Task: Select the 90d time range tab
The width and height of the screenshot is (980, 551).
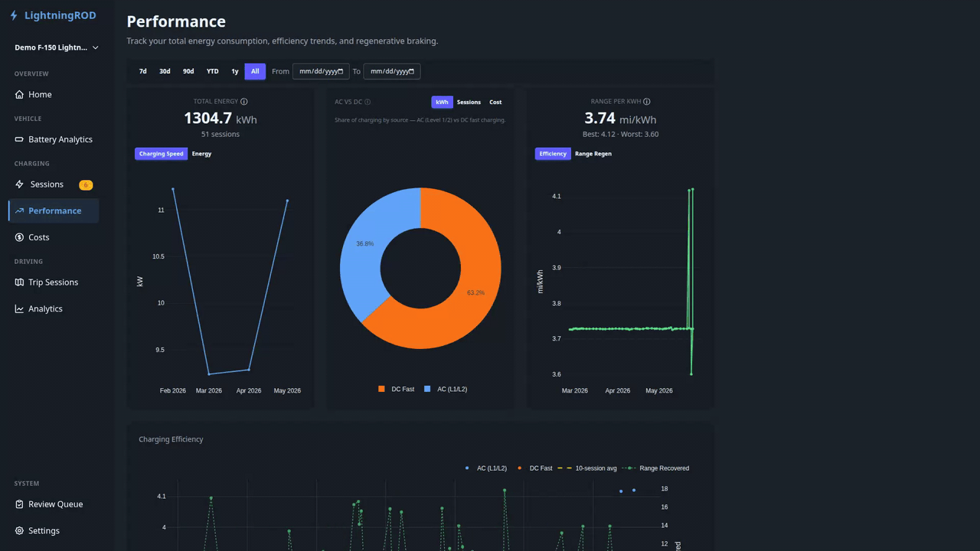Action: coord(188,71)
